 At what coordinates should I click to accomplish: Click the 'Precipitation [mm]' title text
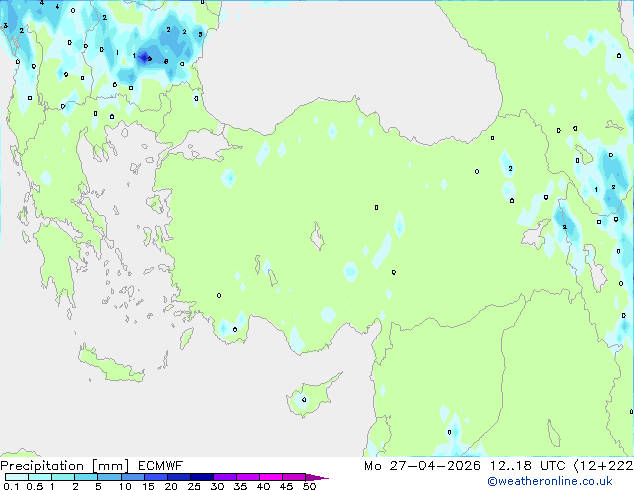pos(65,466)
